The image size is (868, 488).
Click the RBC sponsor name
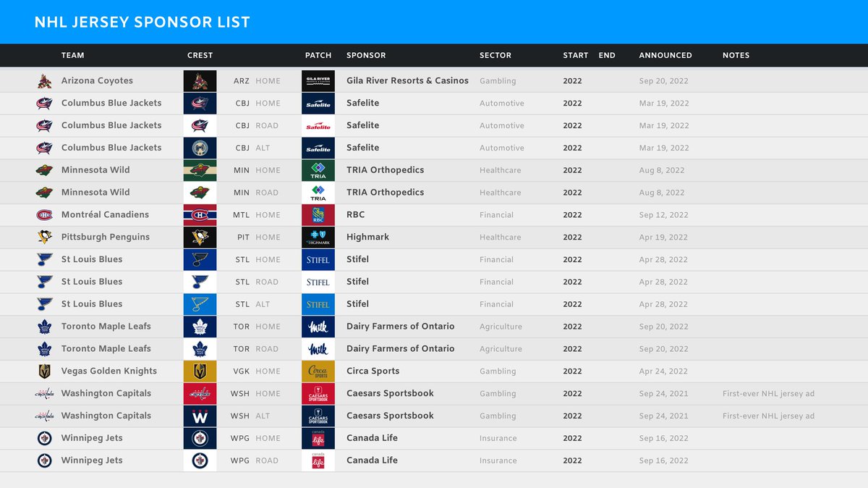(356, 215)
